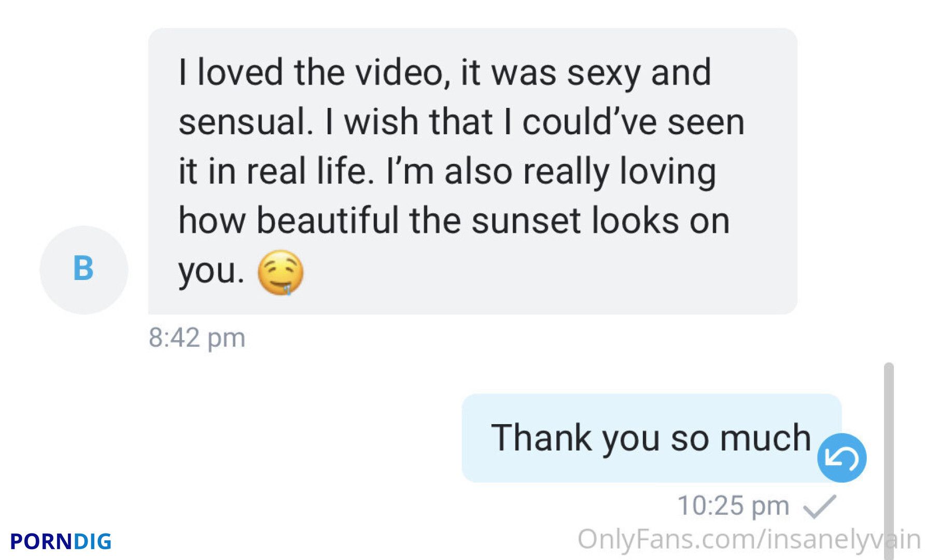The width and height of the screenshot is (926, 560).
Task: Click the 10:25 pm timestamp
Action: [x=733, y=506]
